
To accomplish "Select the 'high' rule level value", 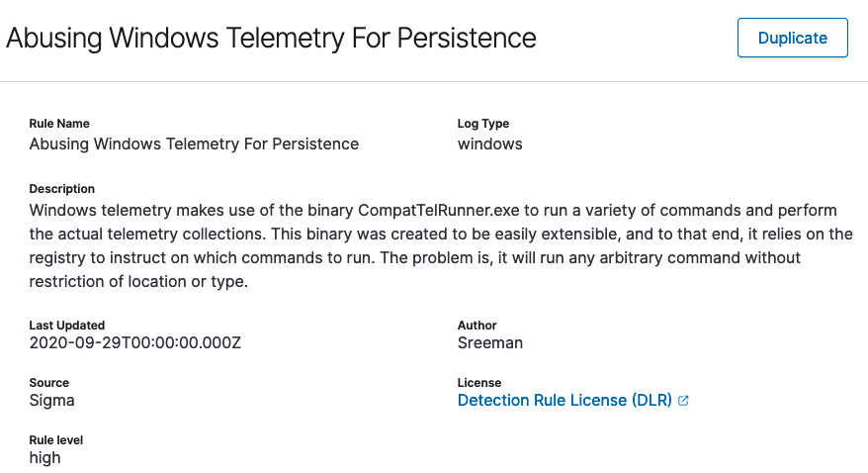I will (45, 458).
